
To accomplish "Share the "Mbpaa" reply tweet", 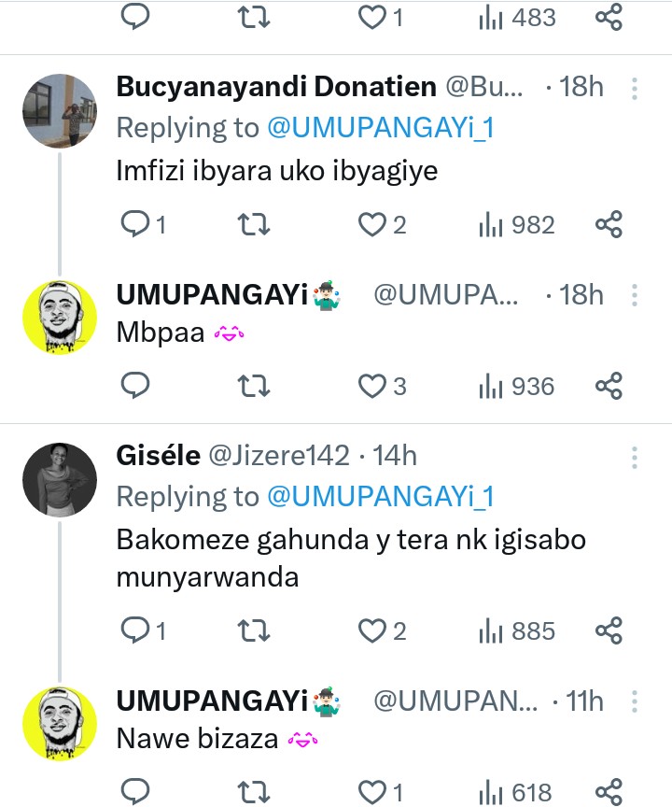I will 609,385.
